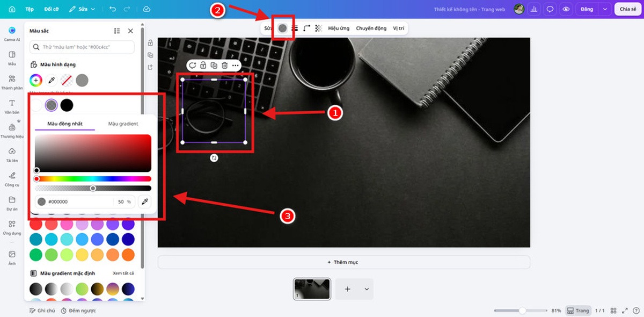Open the Văn bản text panel
The width and height of the screenshot is (644, 317).
point(12,106)
